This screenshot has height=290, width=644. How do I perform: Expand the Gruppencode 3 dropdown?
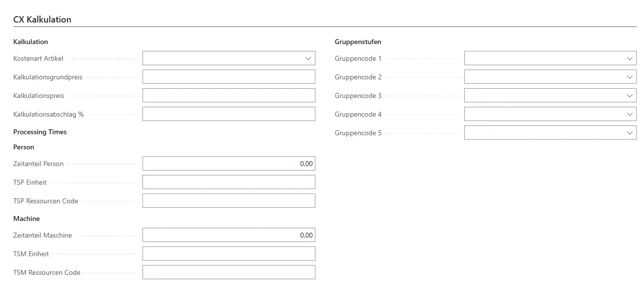(x=630, y=96)
